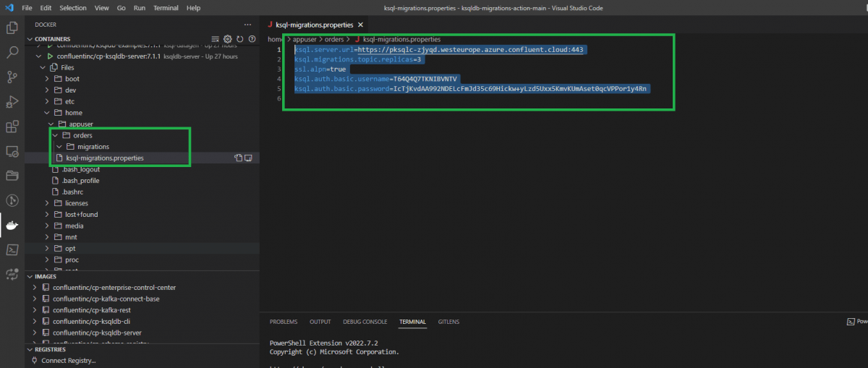Switch to the DEBUG CONSOLE tab
The width and height of the screenshot is (868, 368).
point(365,322)
